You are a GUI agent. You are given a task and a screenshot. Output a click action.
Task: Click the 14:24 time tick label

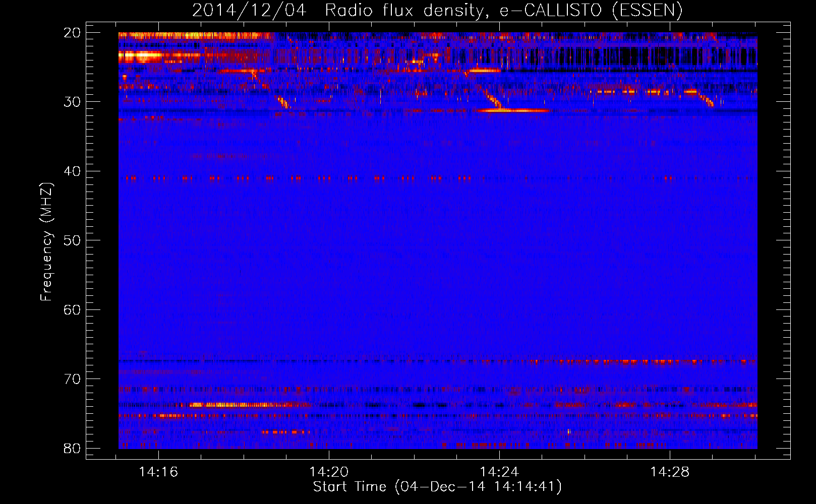click(499, 472)
